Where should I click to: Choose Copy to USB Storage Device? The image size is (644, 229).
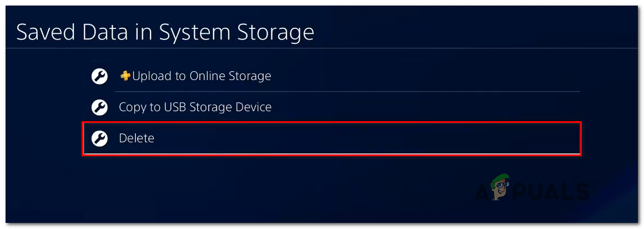[195, 107]
